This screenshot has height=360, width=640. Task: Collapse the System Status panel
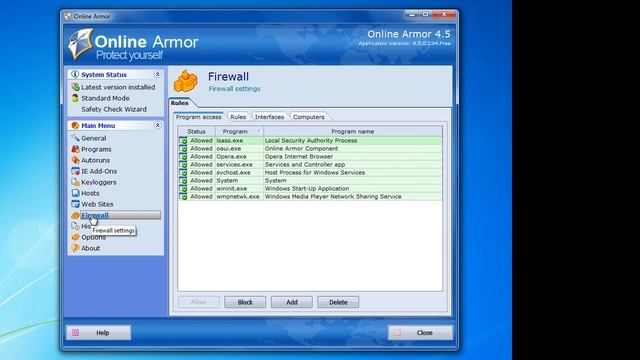point(158,74)
